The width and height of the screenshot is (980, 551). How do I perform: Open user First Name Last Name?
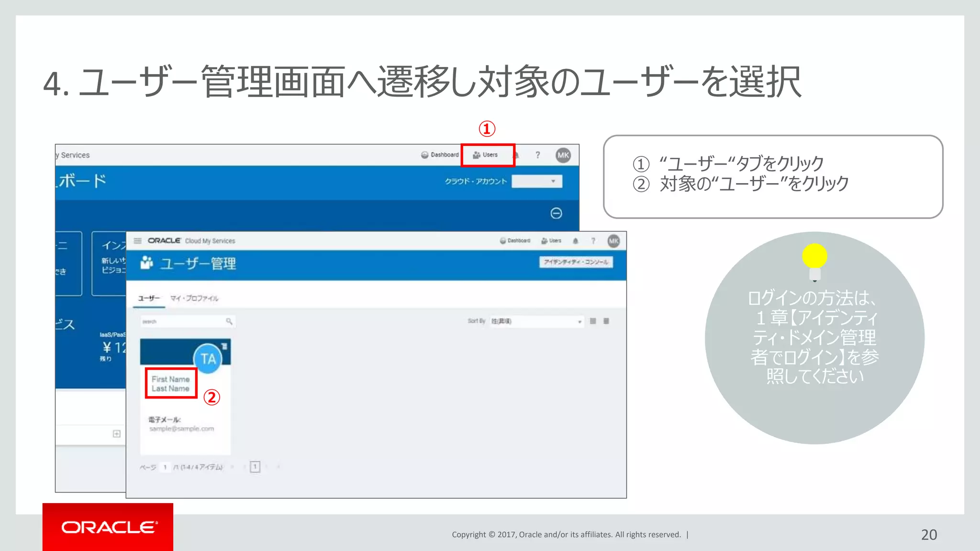pyautogui.click(x=171, y=384)
